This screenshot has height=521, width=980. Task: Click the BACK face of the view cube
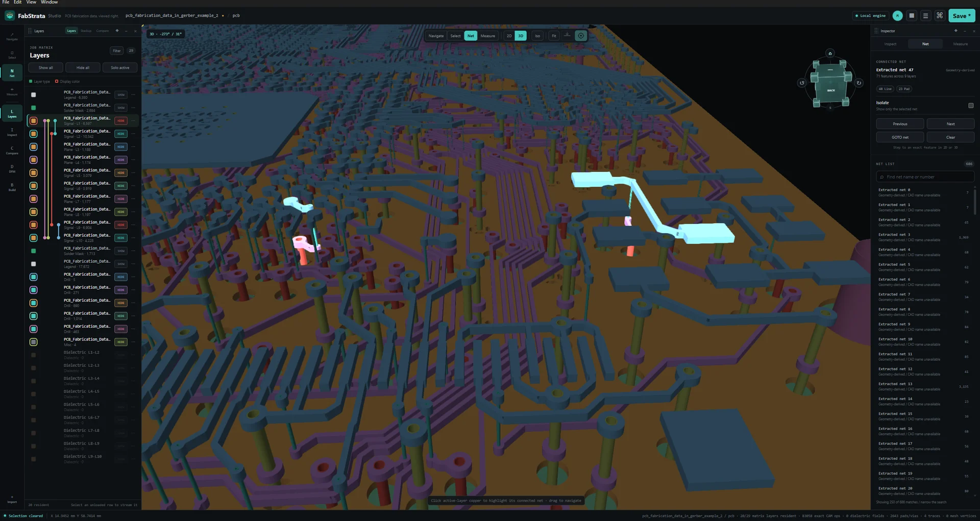(831, 90)
